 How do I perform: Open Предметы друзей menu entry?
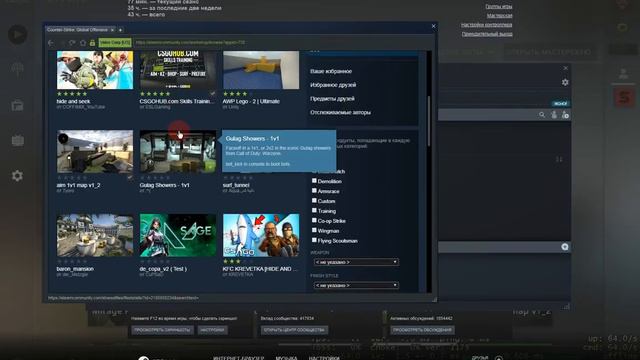click(332, 99)
